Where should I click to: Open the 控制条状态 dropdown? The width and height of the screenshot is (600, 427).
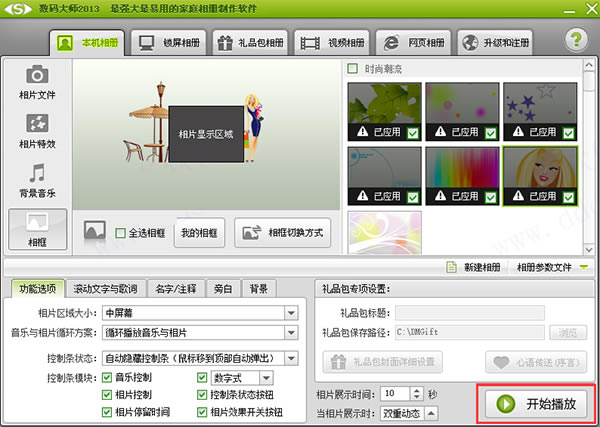tap(291, 357)
